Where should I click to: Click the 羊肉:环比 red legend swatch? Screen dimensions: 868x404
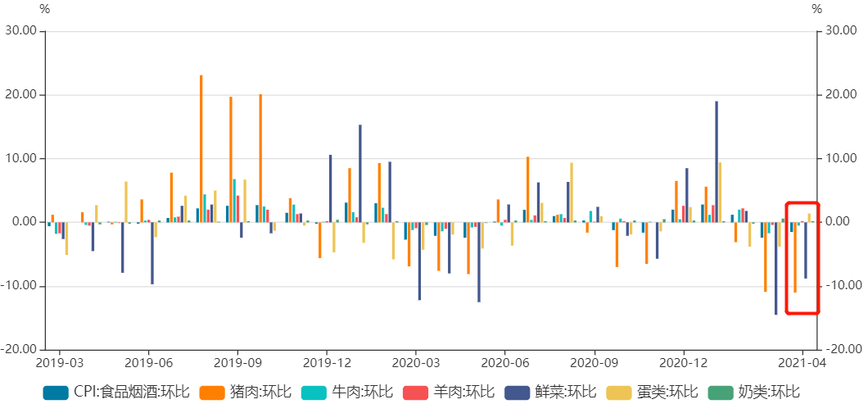416,393
